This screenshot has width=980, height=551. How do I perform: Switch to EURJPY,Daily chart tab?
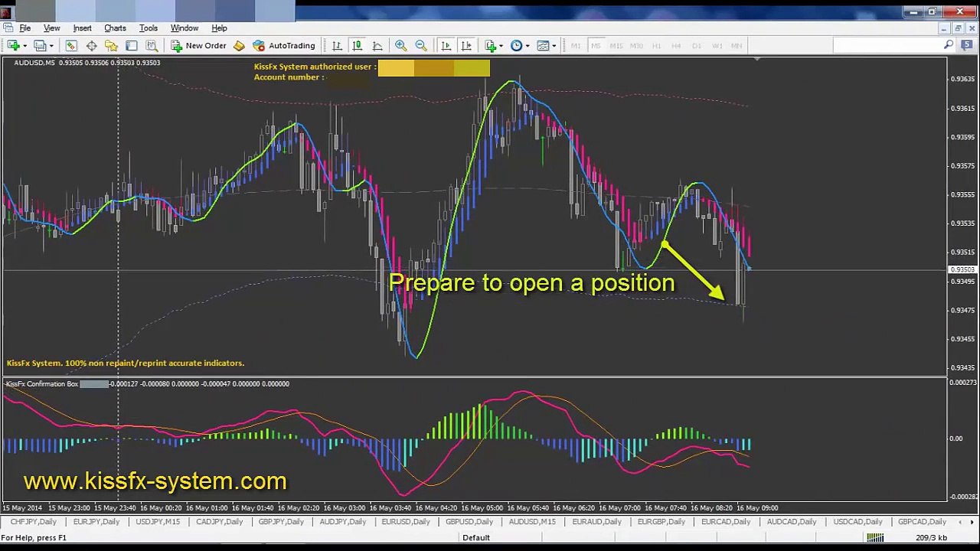click(96, 522)
